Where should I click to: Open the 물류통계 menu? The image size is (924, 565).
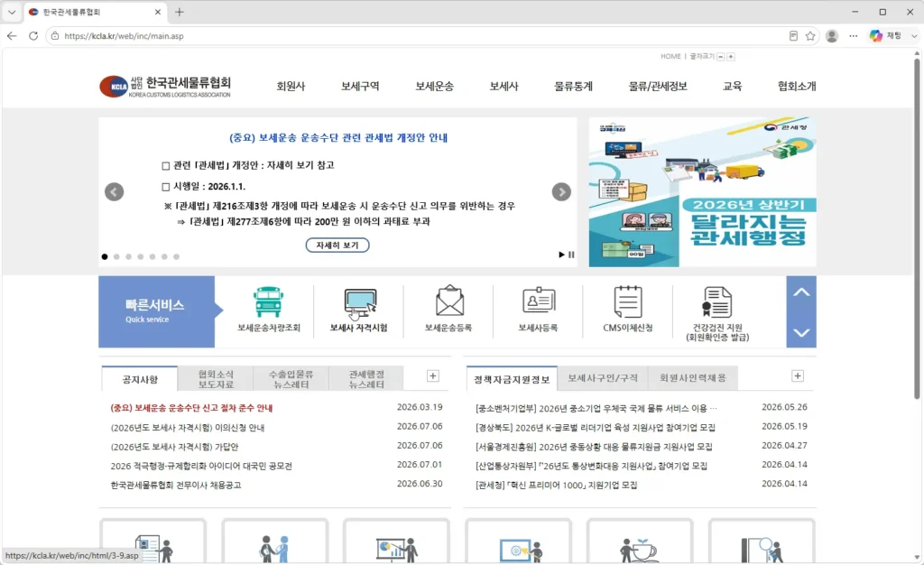(x=573, y=87)
